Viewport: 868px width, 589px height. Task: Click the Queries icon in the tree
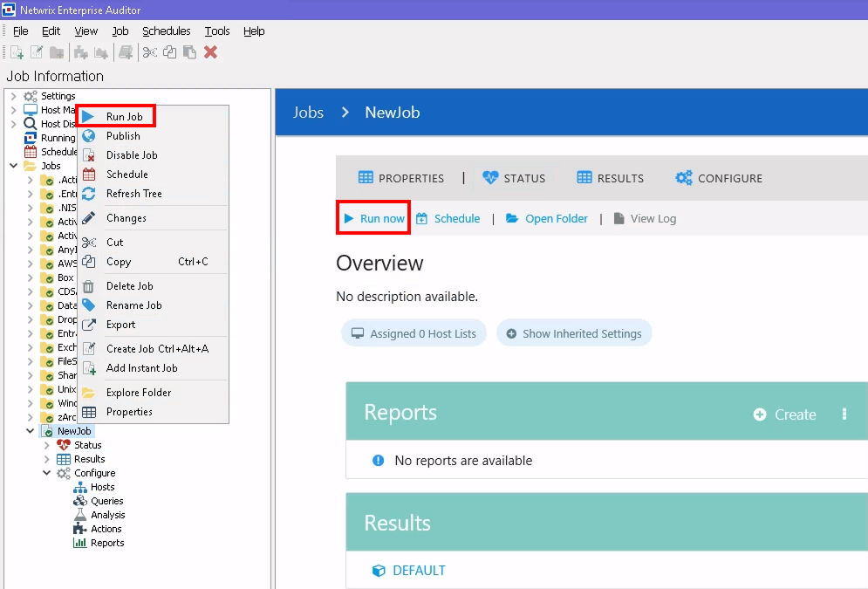80,501
